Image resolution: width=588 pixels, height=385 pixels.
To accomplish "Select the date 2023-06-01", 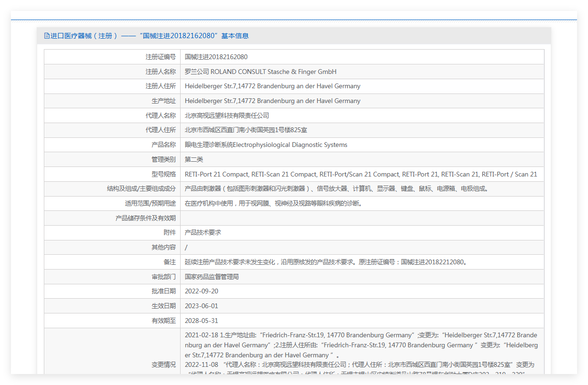I will [x=202, y=306].
